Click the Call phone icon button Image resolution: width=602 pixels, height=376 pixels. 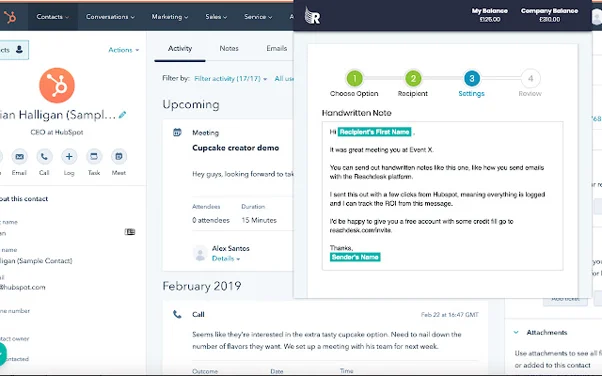click(44, 156)
